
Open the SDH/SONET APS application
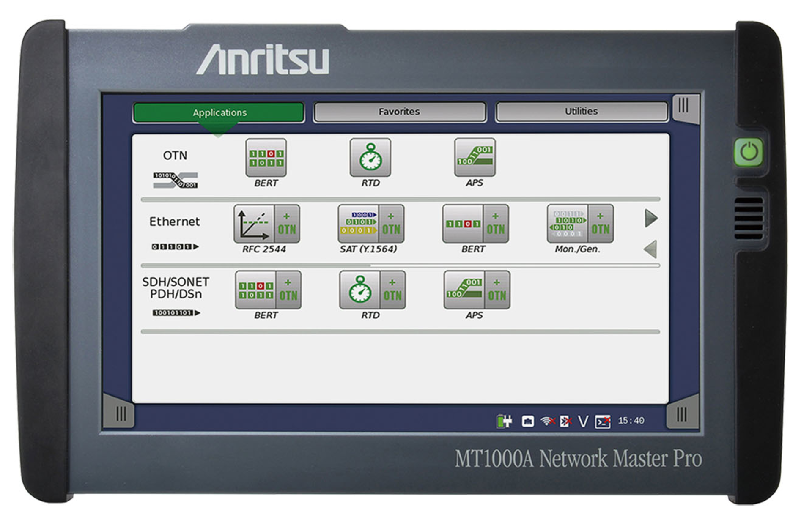tap(477, 291)
